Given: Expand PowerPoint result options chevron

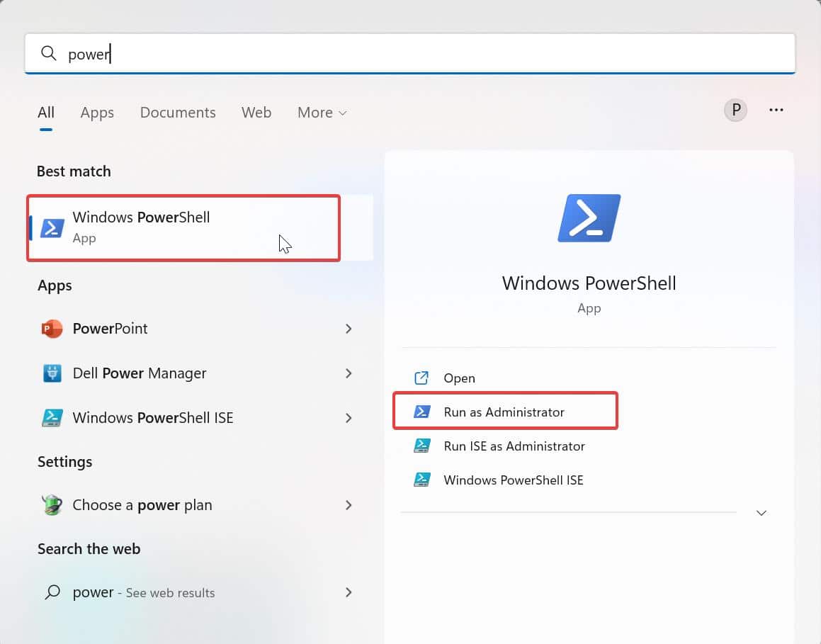Looking at the screenshot, I should [x=348, y=329].
